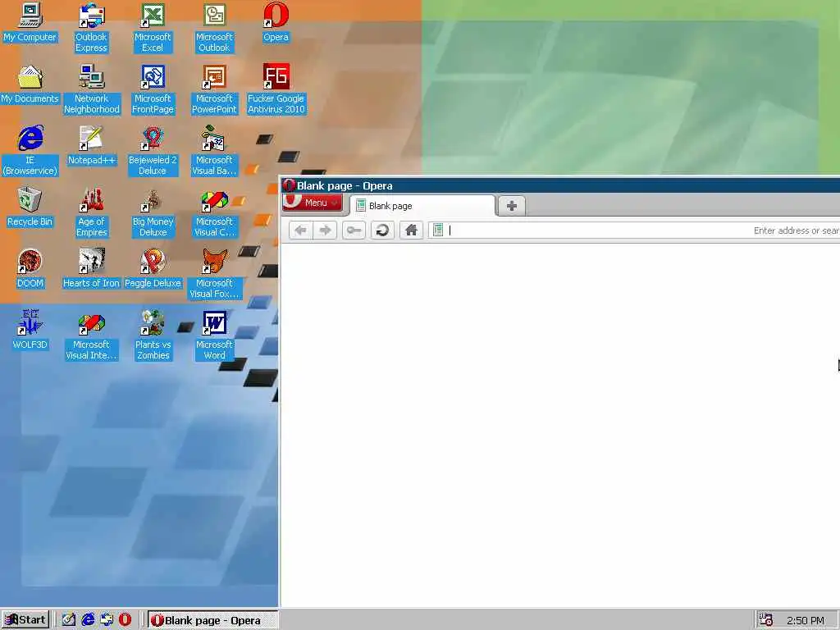840x630 pixels.
Task: Select the Microsoft Visual Basic shortcut
Action: 214,151
